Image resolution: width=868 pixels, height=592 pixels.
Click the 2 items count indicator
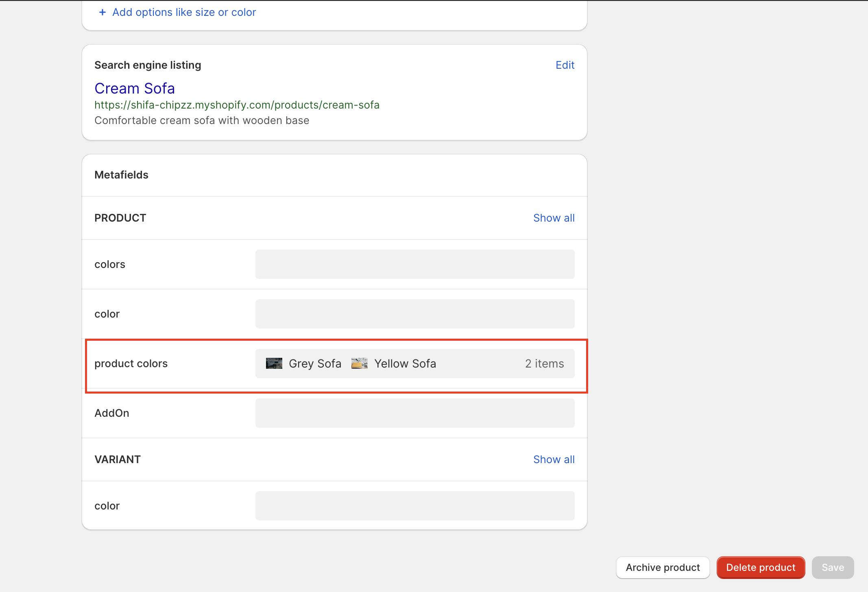click(x=544, y=363)
